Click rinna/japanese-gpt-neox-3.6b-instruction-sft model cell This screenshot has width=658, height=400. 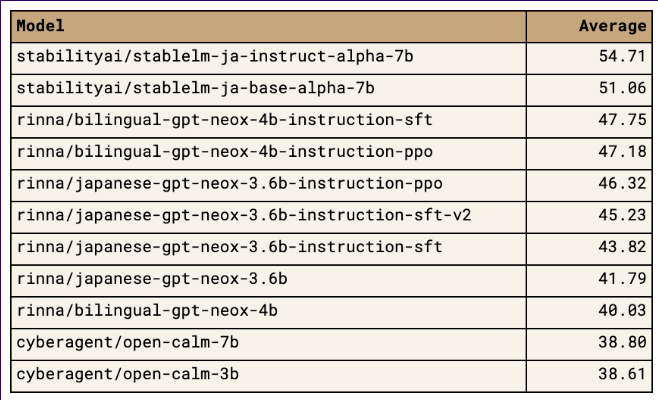269,249
